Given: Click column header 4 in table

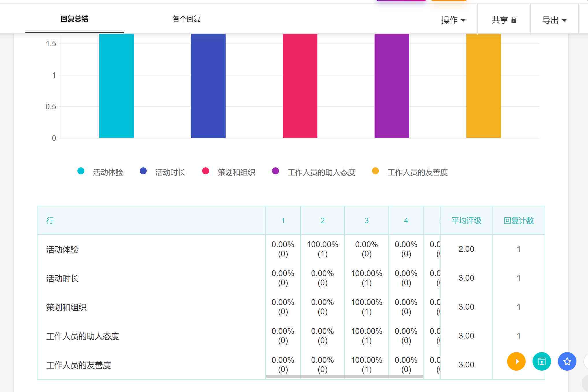Looking at the screenshot, I should [406, 221].
